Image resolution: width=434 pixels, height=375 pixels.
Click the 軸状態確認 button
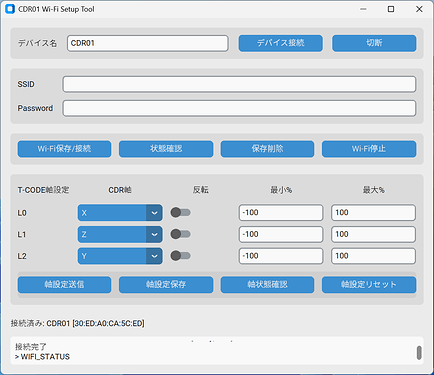tap(267, 285)
